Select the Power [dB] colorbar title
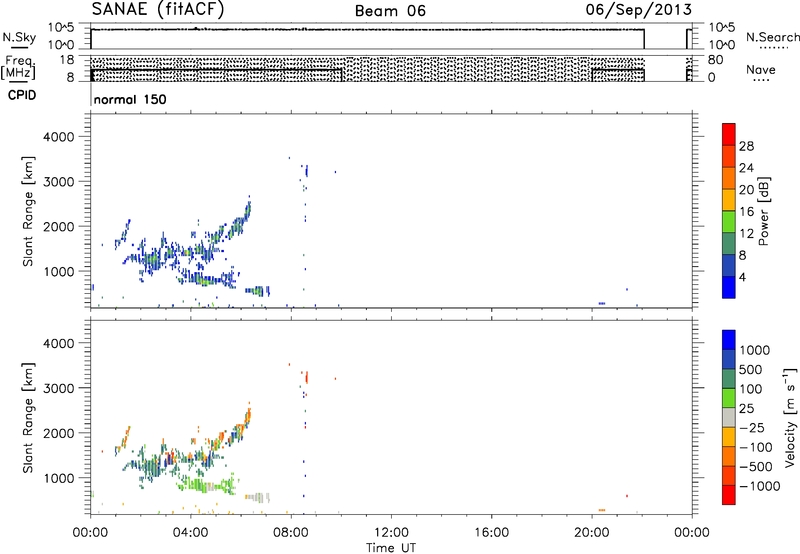The image size is (800, 554). tap(763, 211)
